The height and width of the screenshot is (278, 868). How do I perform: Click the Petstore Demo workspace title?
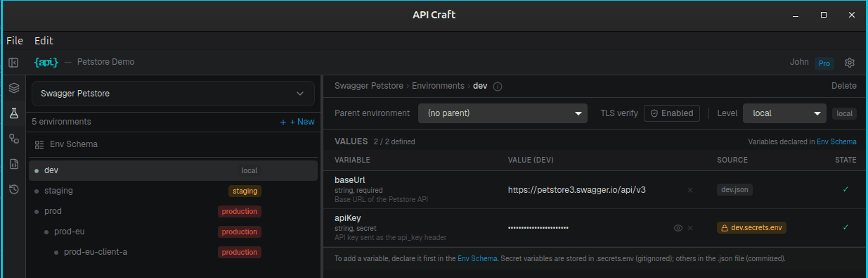[105, 62]
